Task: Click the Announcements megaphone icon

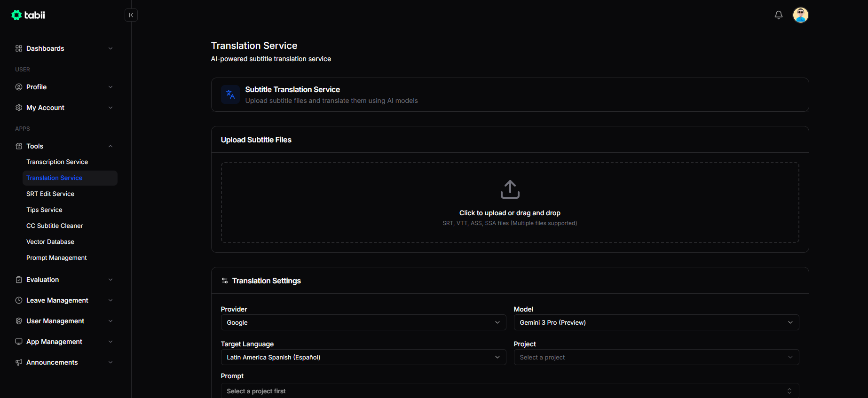Action: (19, 362)
